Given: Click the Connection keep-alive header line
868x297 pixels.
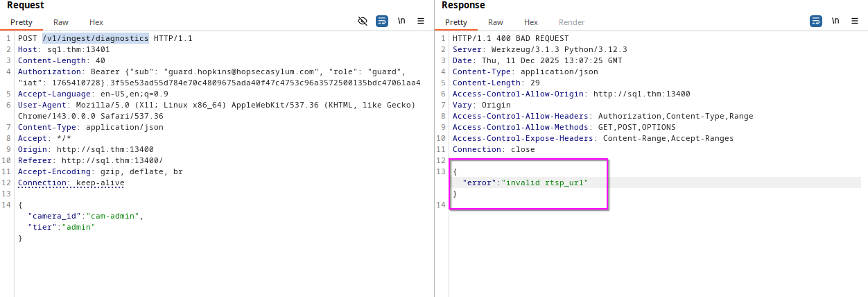Looking at the screenshot, I should pos(71,183).
